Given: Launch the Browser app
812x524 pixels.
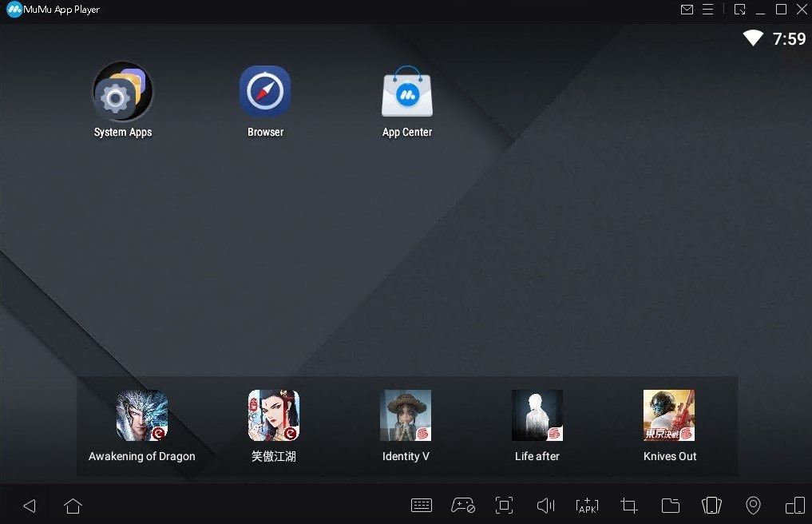Looking at the screenshot, I should click(265, 91).
